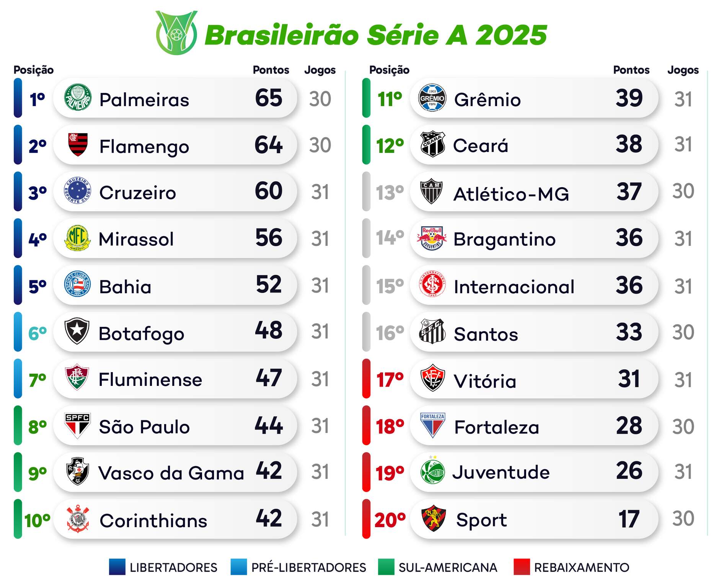
Task: Click Palmeiras' 65 points value
Action: (269, 98)
